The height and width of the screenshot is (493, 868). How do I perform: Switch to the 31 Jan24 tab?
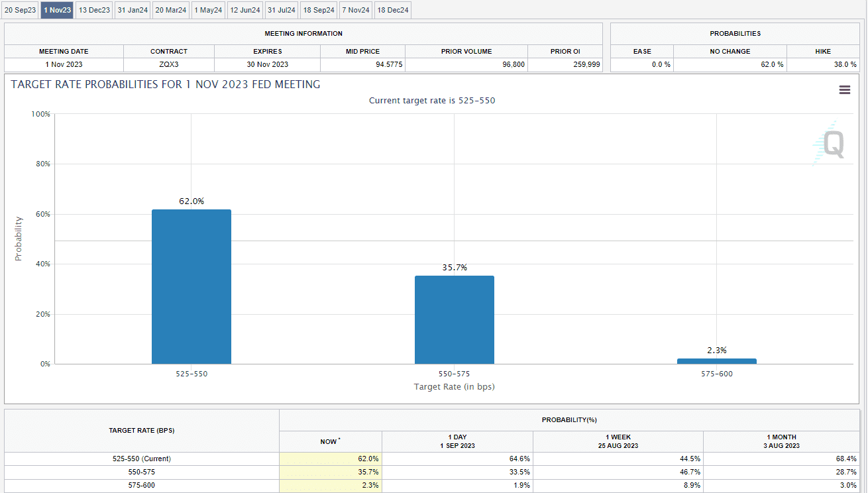[x=132, y=10]
